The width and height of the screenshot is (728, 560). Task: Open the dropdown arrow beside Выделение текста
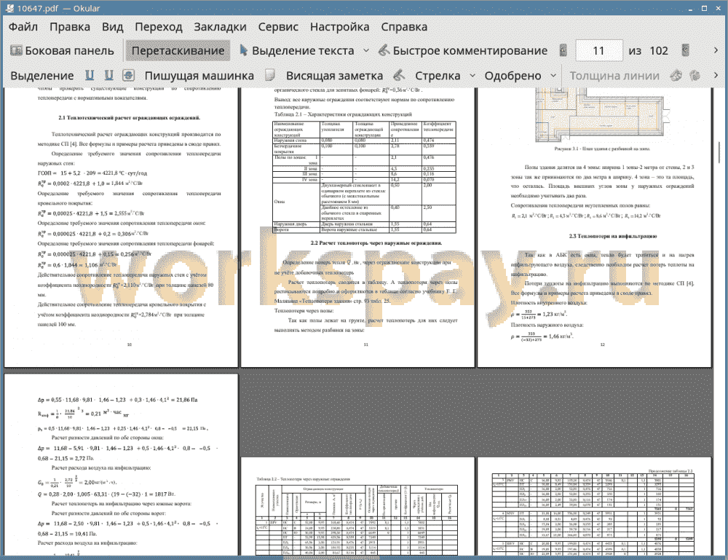(x=366, y=51)
